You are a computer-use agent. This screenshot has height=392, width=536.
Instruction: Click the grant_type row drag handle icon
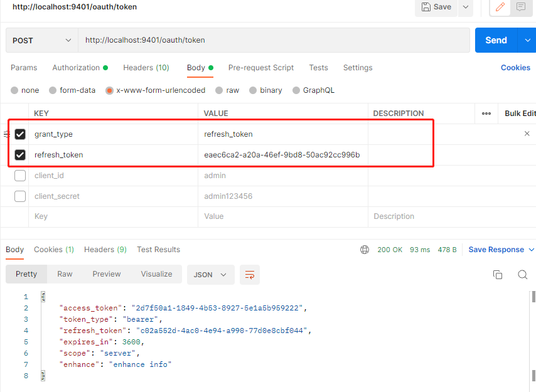point(6,134)
